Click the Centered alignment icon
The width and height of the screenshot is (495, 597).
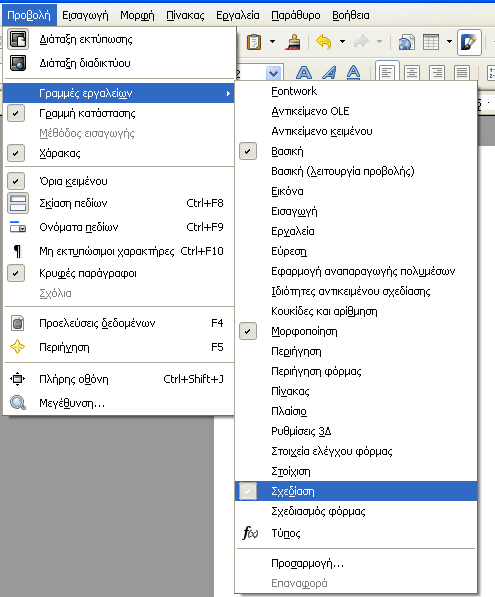[412, 72]
